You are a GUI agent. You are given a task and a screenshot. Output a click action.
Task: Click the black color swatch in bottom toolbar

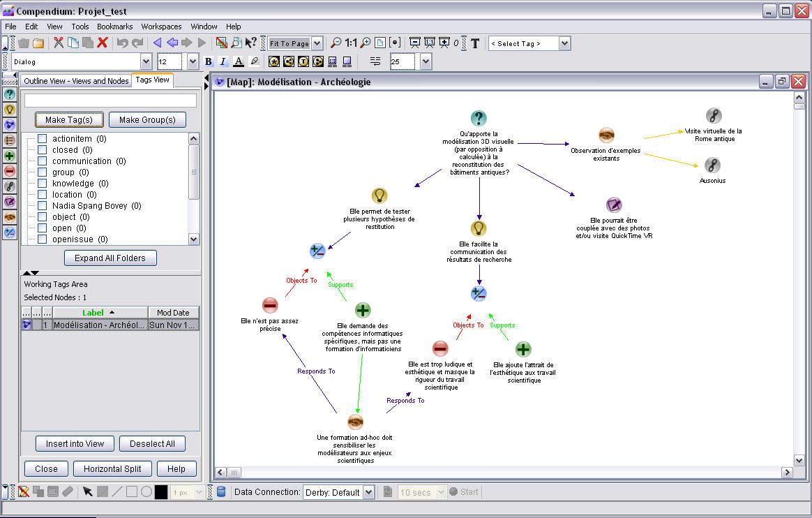click(x=161, y=492)
